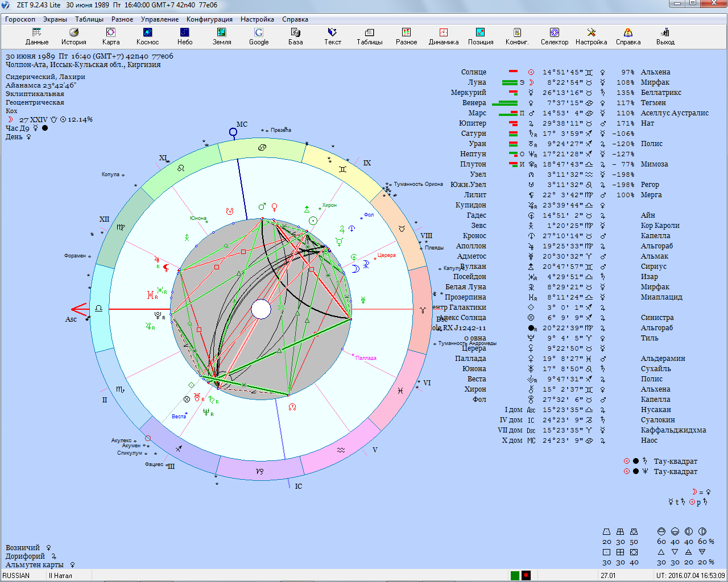Viewport: 728px width, 582px height.
Task: Click the red star status bar icon
Action: (x=526, y=576)
